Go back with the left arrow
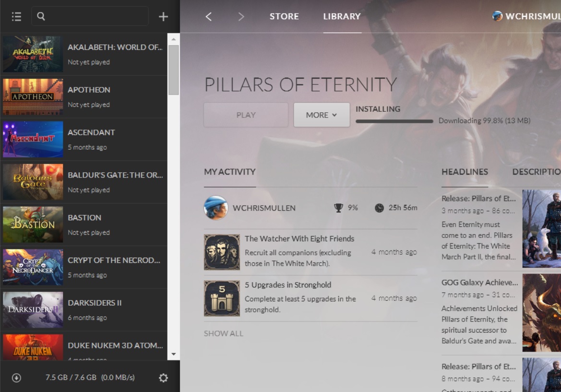The width and height of the screenshot is (561, 392). click(209, 16)
